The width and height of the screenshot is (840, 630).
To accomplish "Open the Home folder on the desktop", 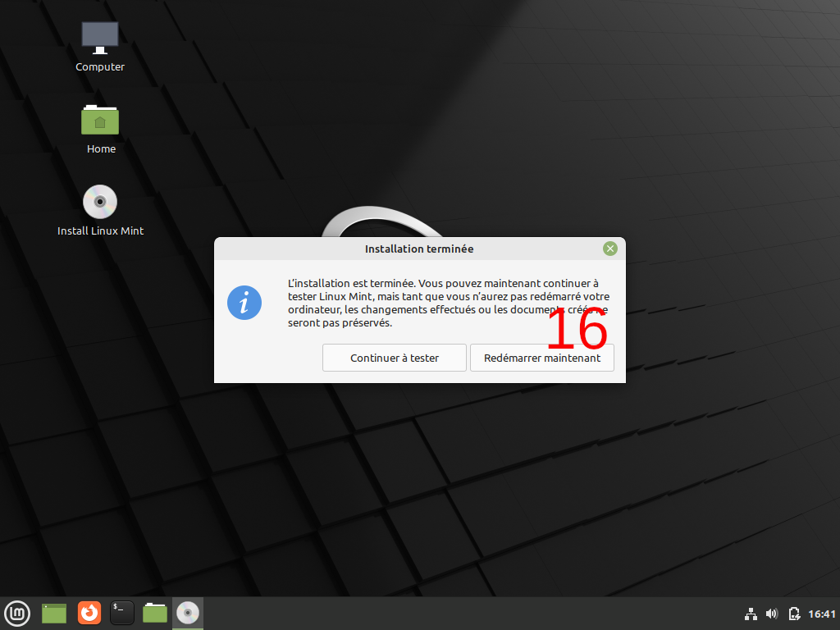I will tap(99, 120).
